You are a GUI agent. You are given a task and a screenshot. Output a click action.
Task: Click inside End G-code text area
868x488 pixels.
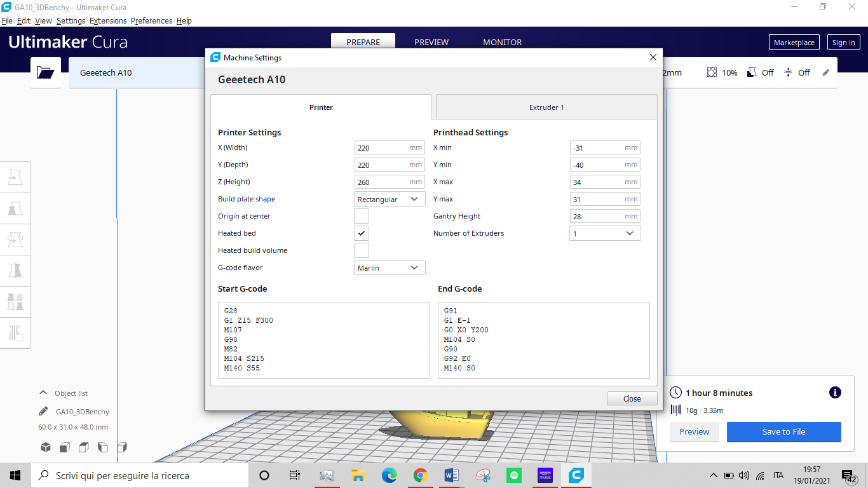(x=544, y=340)
